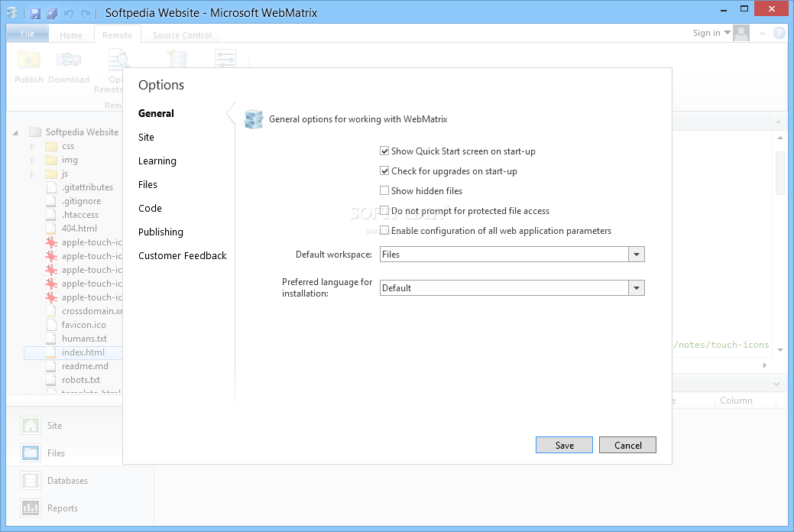Select humans.txt in file tree
Screen dimensions: 794x532
pyautogui.click(x=84, y=339)
